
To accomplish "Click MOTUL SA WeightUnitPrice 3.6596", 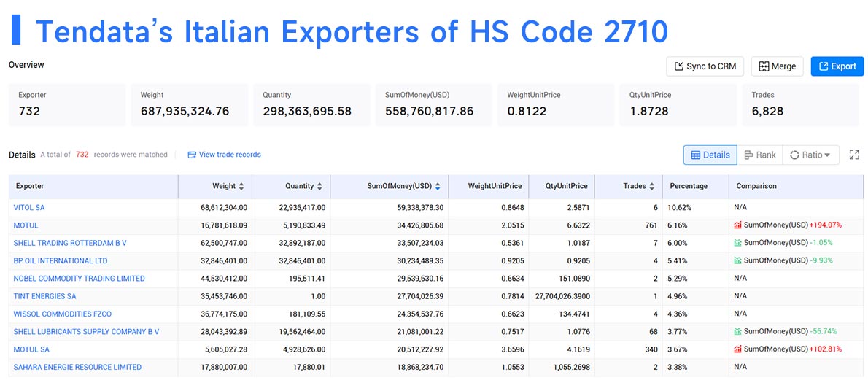I will click(x=511, y=349).
